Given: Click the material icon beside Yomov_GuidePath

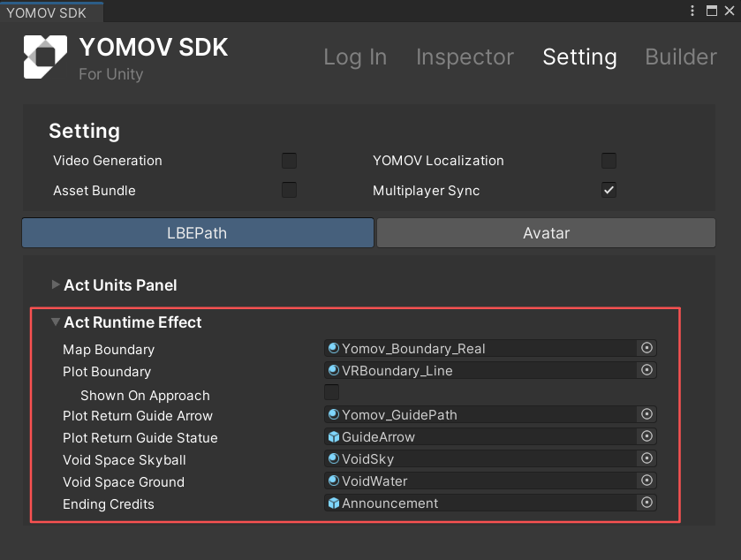Looking at the screenshot, I should tap(334, 414).
